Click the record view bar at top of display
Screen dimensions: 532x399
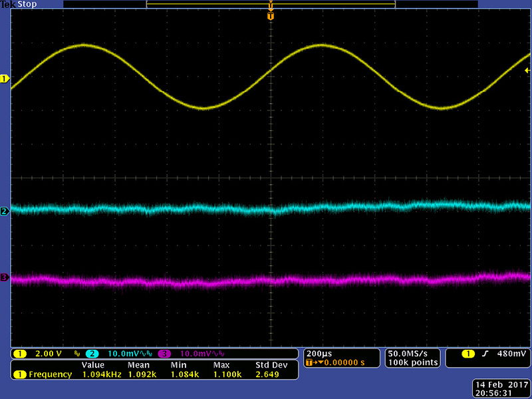pyautogui.click(x=270, y=4)
